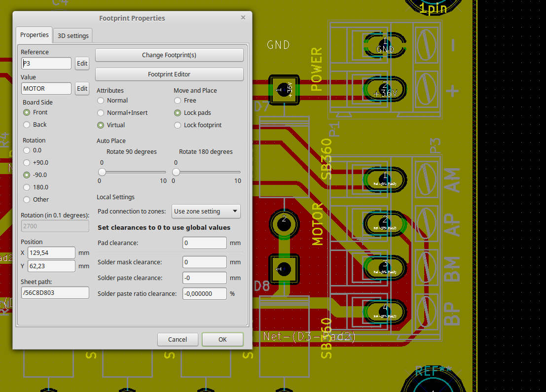
Task: Select Back board side
Action: (35, 125)
